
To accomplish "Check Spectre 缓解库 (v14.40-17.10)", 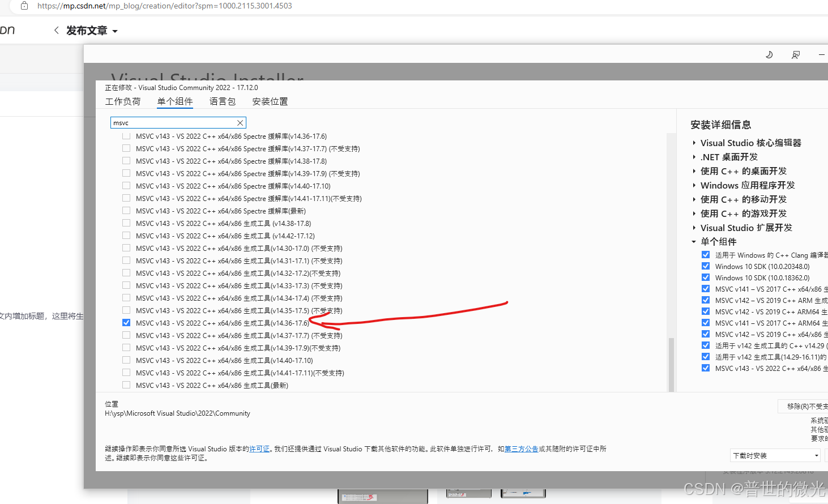I will click(126, 186).
